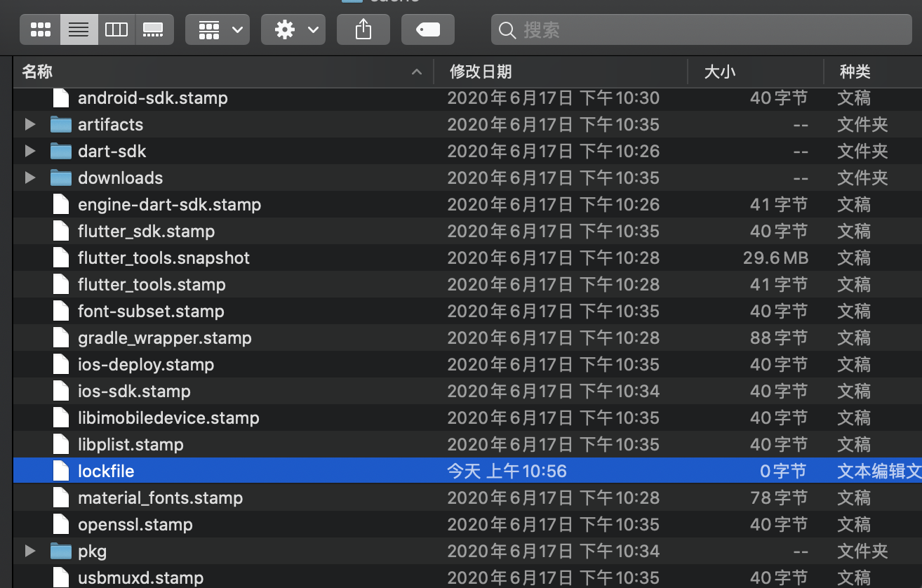922x588 pixels.
Task: Click the android-sdk.stamp file icon
Action: tap(62, 98)
